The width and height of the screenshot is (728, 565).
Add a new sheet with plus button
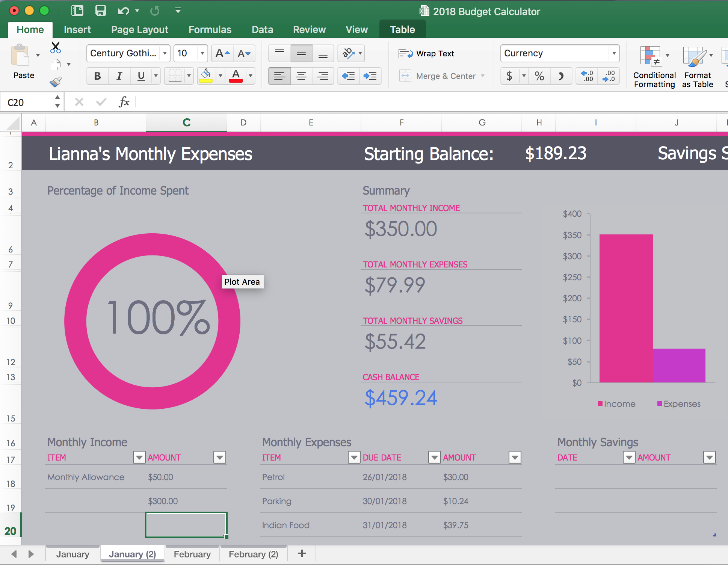coord(302,553)
